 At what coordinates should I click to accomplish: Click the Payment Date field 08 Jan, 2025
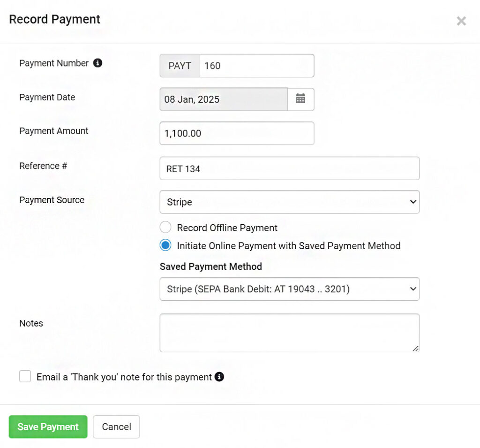tap(224, 99)
